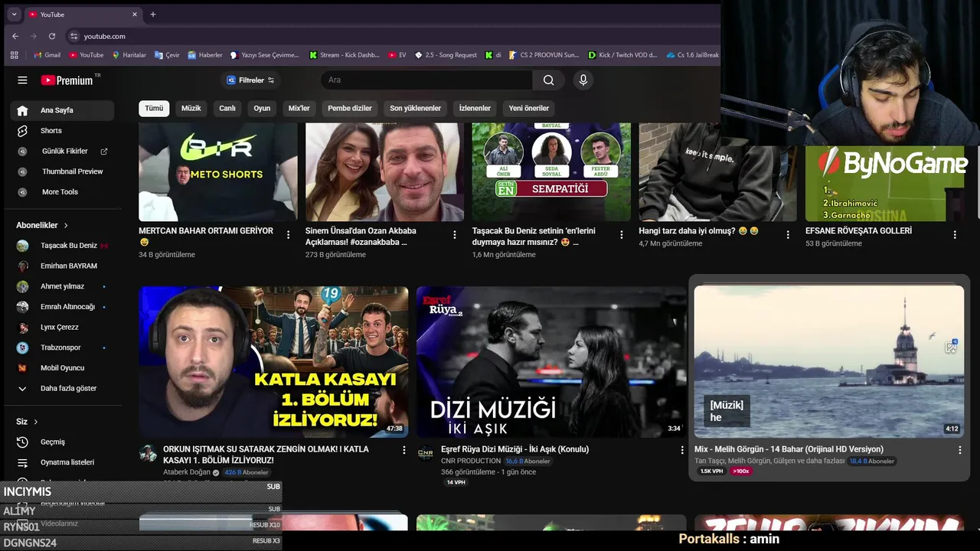Open the Haritalar bookmark
The width and height of the screenshot is (980, 551).
129,55
